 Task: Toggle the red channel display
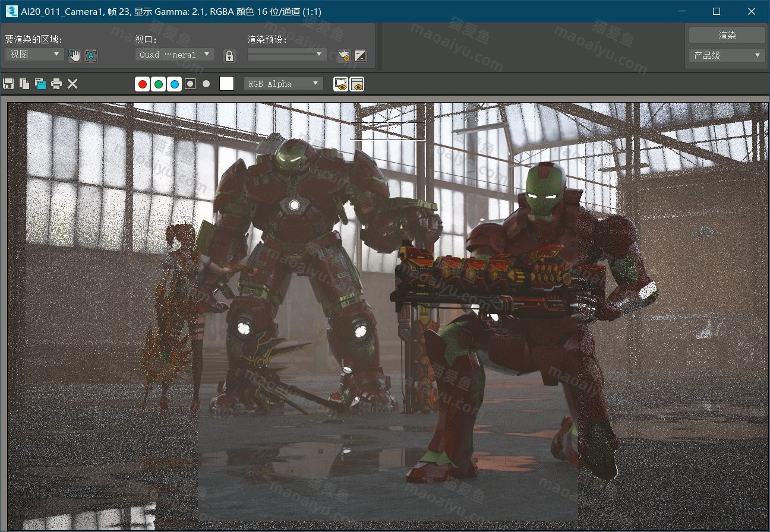(143, 84)
